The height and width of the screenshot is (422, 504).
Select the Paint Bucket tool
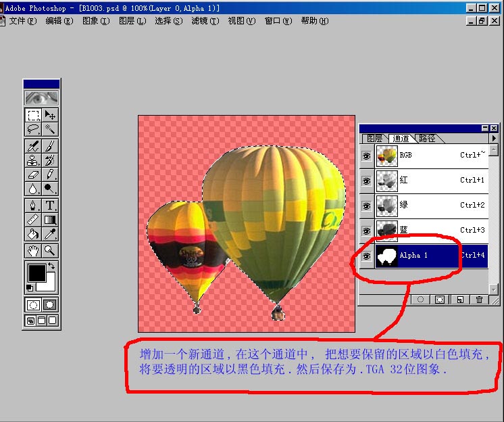coord(33,234)
